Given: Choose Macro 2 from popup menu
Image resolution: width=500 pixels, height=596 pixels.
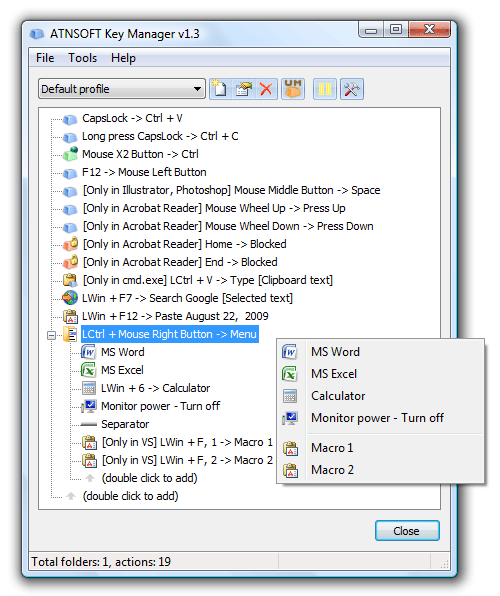Looking at the screenshot, I should coord(381,470).
